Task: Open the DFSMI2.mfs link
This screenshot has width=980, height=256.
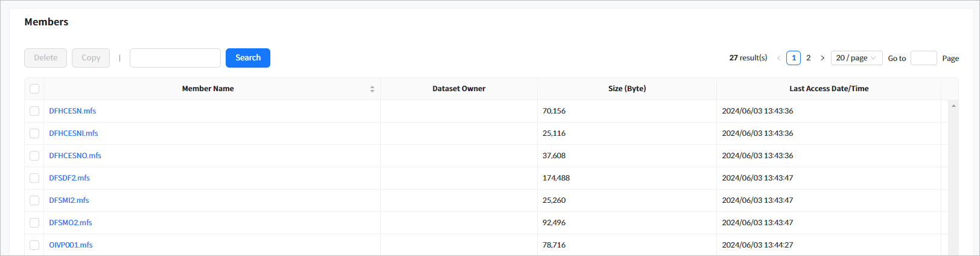Action: click(x=69, y=200)
